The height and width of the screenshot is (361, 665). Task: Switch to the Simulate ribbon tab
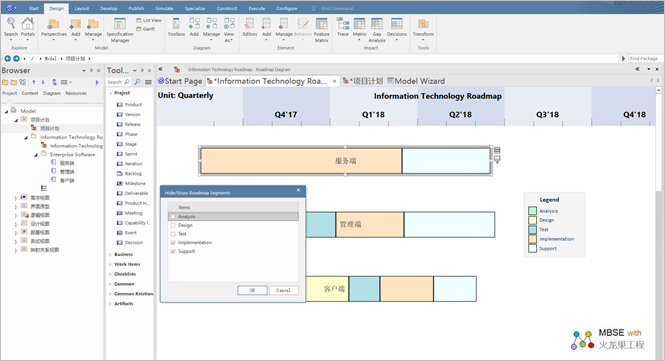click(x=164, y=8)
